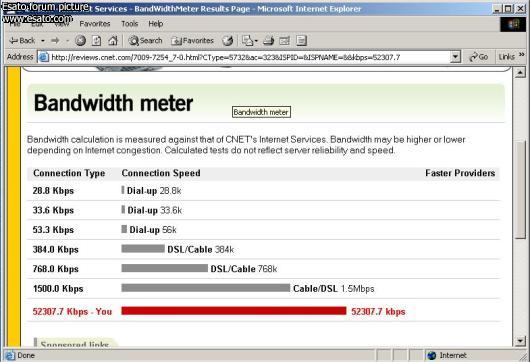Expand the address bar dropdown arrow
The height and width of the screenshot is (362, 530).
455,57
